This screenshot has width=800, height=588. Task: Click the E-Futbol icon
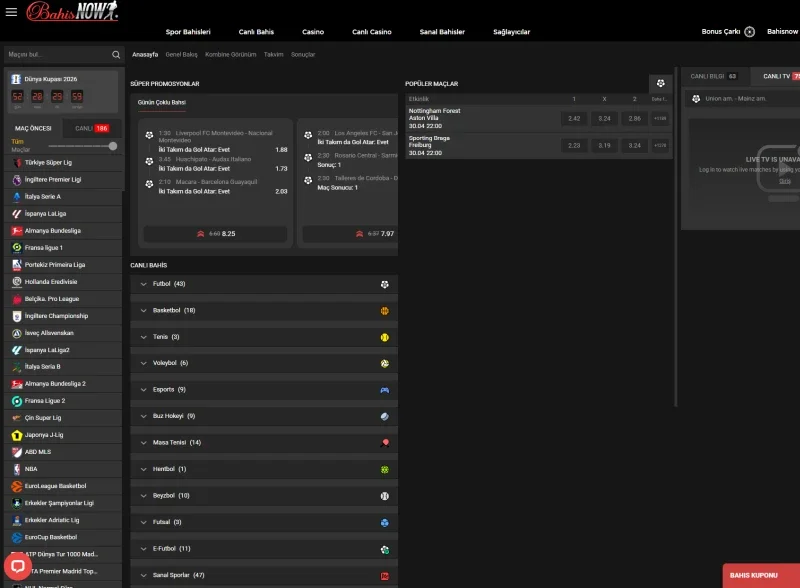click(x=385, y=550)
